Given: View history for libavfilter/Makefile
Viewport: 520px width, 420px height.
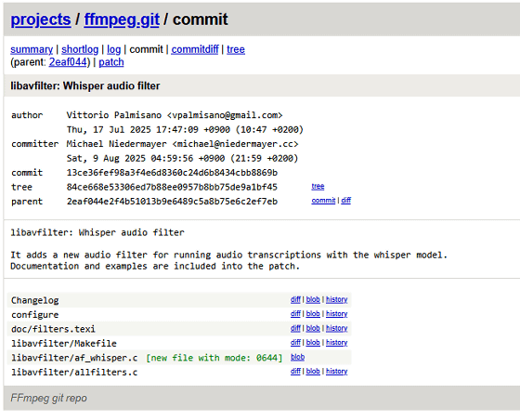Looking at the screenshot, I should point(336,342).
